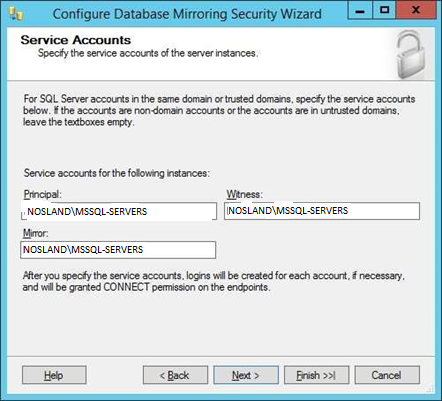Go to the previous page with Back
Image resolution: width=442 pixels, height=401 pixels.
(x=175, y=375)
